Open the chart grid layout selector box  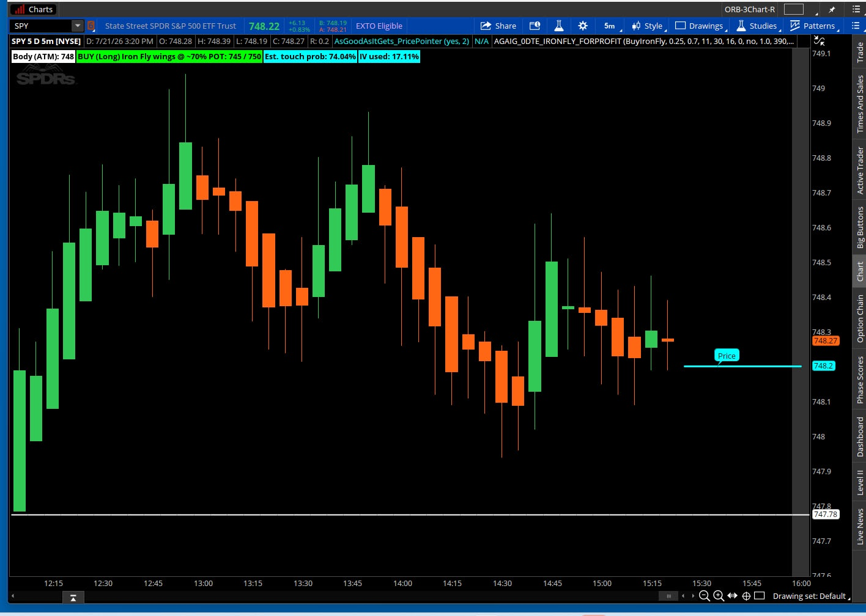(793, 9)
